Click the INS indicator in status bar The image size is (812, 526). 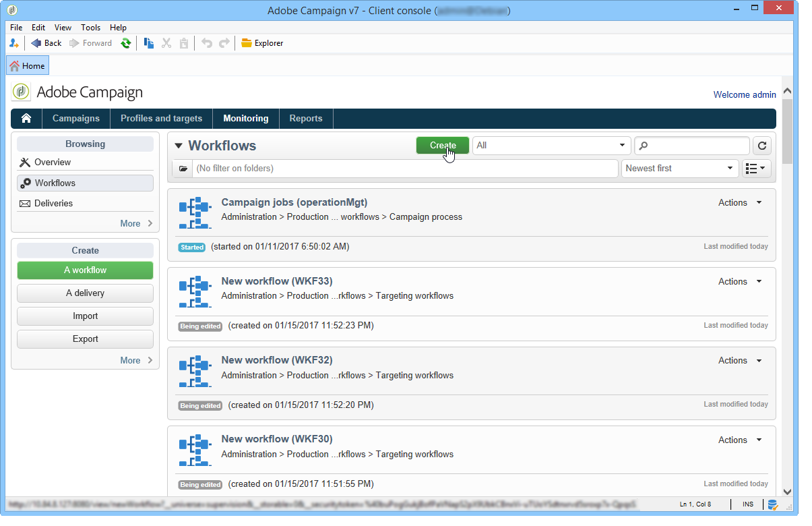748,504
